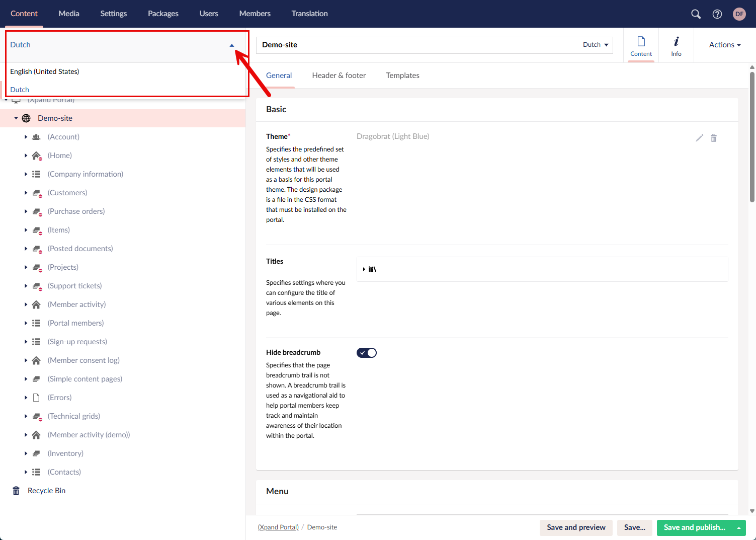Screen dimensions: 756x540
Task: Click the (Xpand Portal) breadcrumb link
Action: click(x=278, y=527)
